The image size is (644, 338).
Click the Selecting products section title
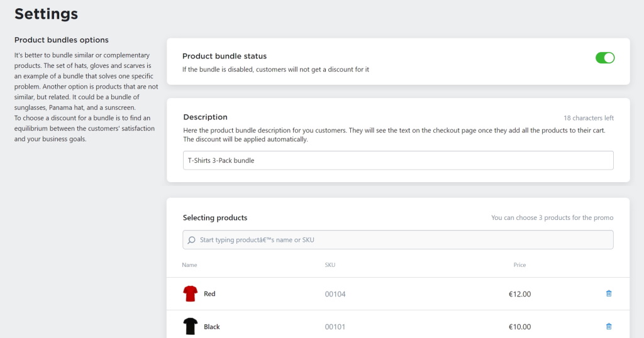click(x=215, y=218)
